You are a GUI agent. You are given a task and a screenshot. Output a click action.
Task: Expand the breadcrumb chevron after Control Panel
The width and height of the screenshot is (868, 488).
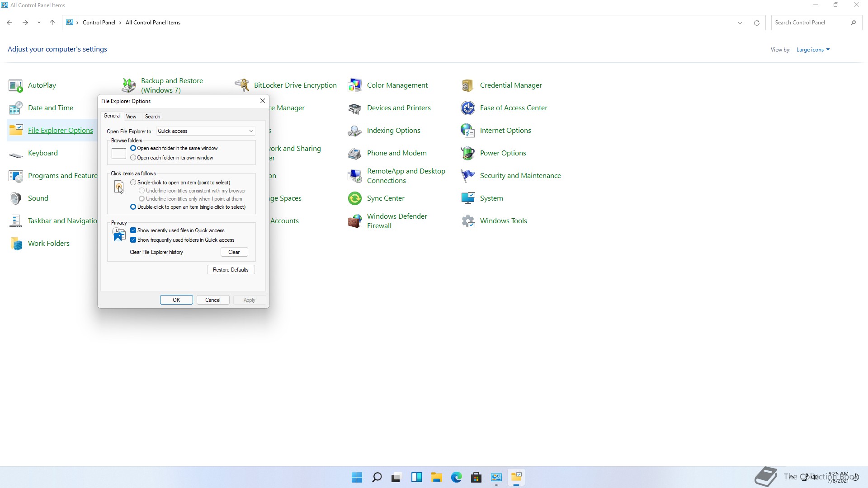tap(120, 23)
